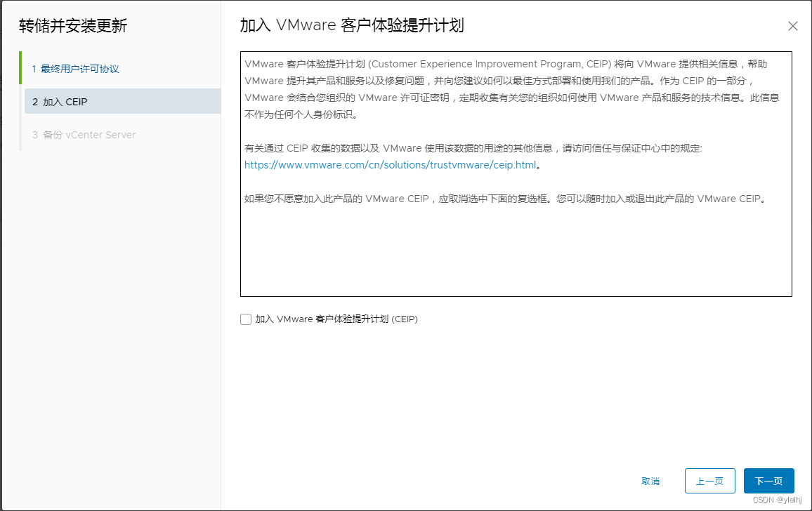812x511 pixels.
Task: Proceed with the 下一页 button
Action: click(x=768, y=481)
